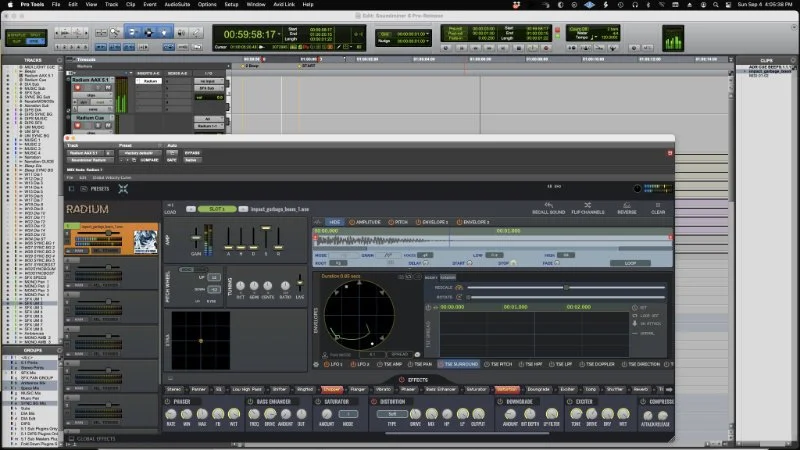Click the Clear sample icon
This screenshot has height=450, width=800.
[658, 205]
